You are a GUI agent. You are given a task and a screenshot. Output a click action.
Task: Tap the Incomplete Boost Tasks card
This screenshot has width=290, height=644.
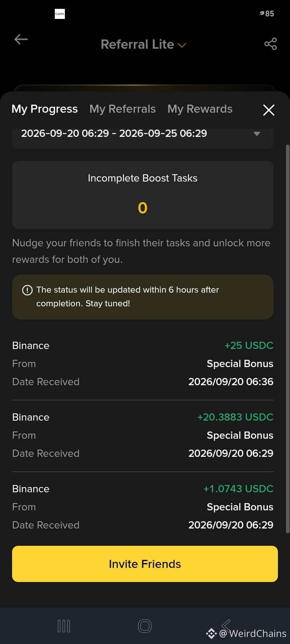click(x=143, y=195)
